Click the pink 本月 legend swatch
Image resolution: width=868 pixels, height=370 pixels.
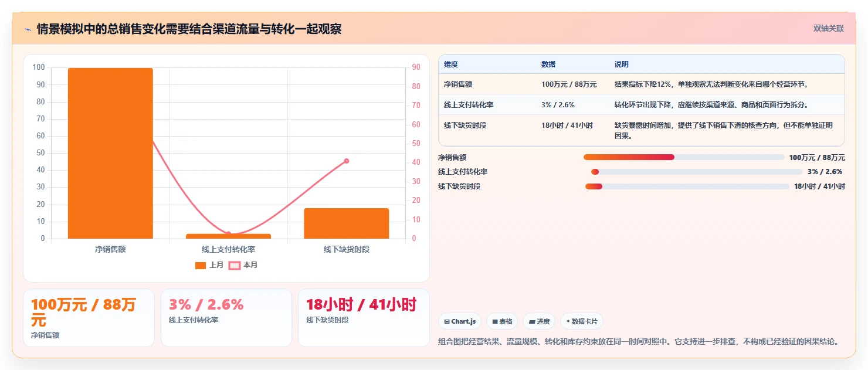click(x=235, y=265)
